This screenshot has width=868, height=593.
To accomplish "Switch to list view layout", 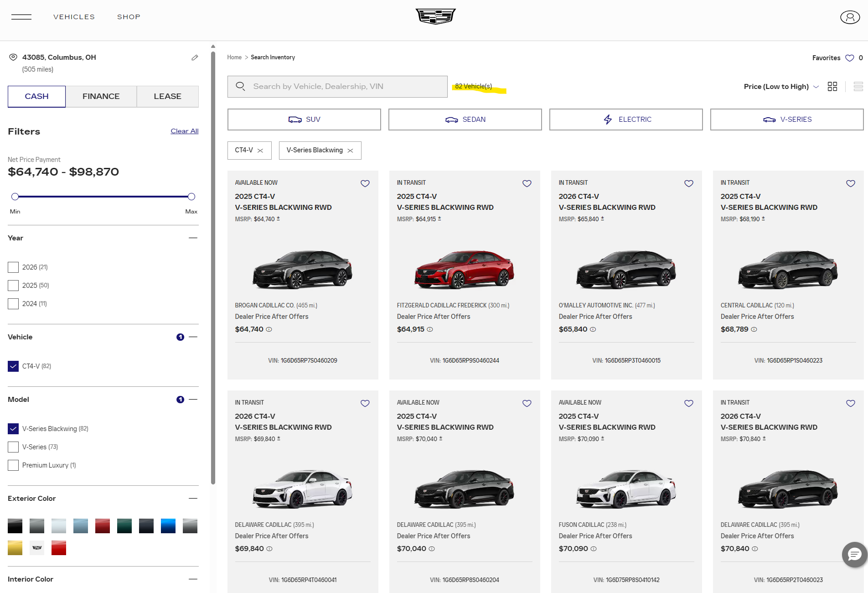I will pos(858,87).
